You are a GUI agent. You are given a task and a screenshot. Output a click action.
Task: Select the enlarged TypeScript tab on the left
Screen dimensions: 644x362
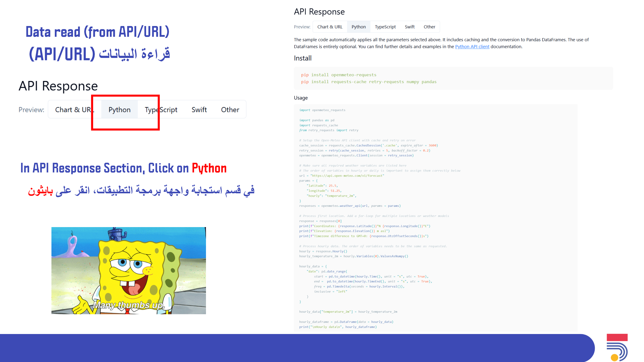pyautogui.click(x=161, y=109)
